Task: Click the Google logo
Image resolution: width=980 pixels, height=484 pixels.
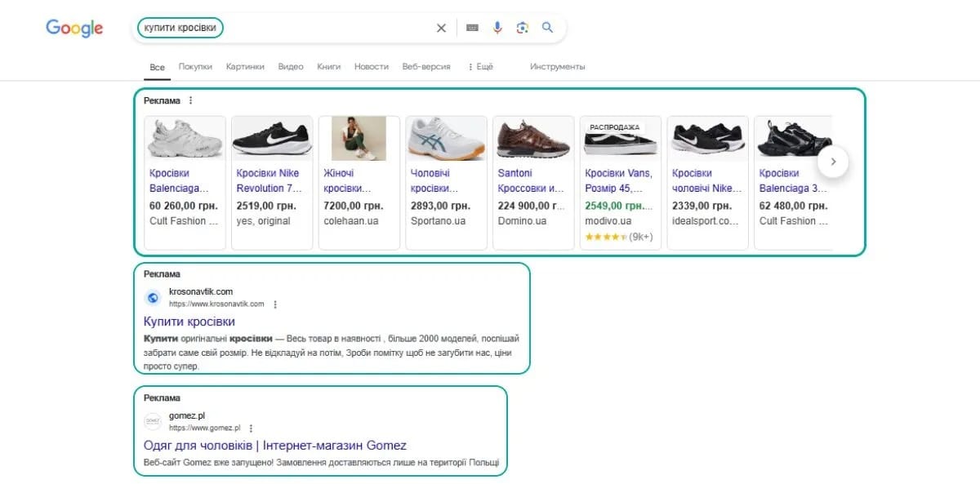Action: point(73,28)
